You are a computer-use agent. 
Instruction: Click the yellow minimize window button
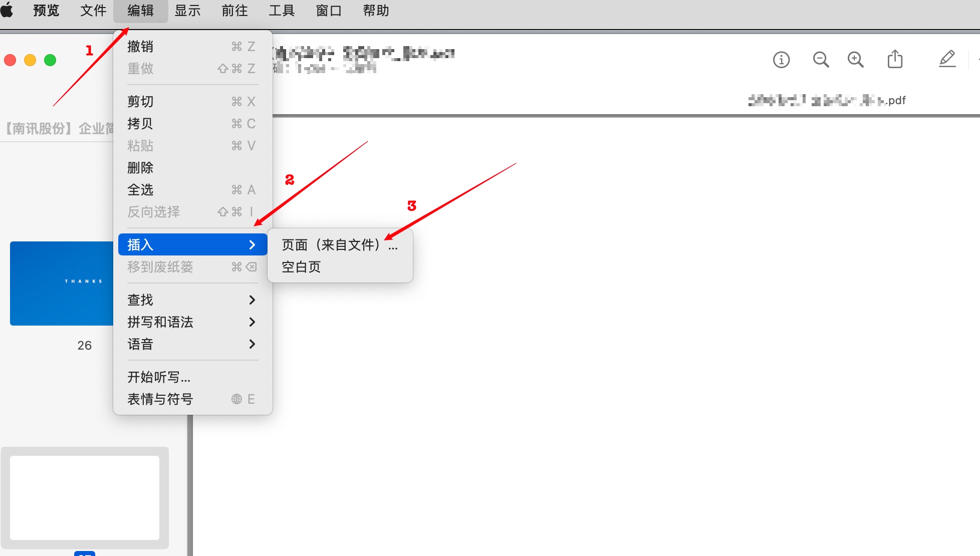[30, 60]
